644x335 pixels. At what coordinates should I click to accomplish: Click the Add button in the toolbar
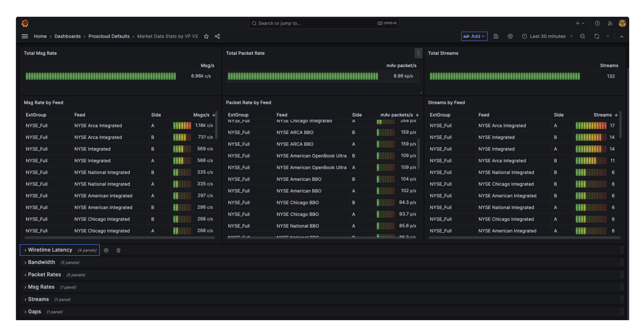click(x=474, y=36)
